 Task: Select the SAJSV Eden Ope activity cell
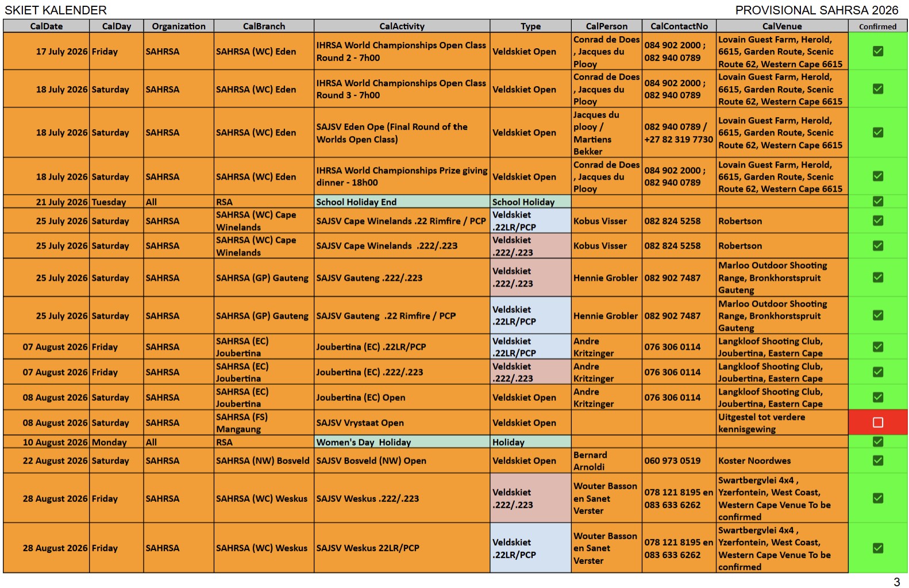point(402,133)
